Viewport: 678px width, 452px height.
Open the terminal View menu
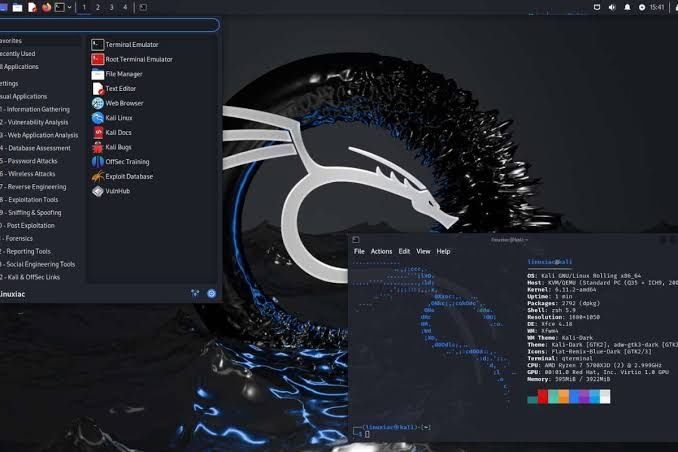coord(423,251)
